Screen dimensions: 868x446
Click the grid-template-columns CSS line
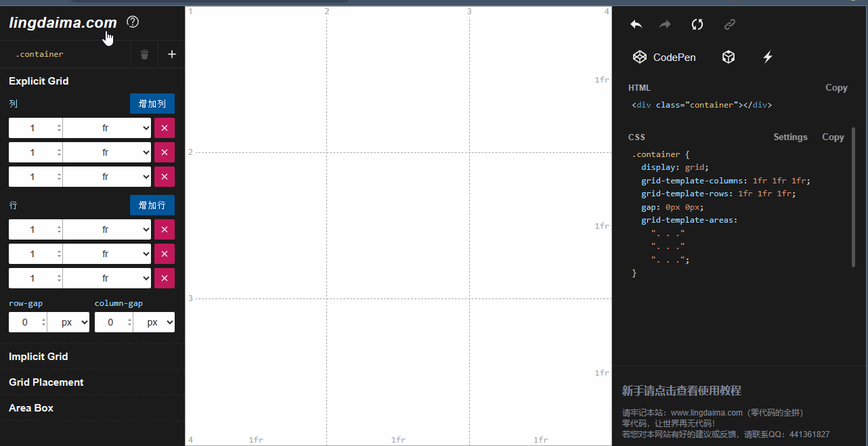(x=726, y=181)
